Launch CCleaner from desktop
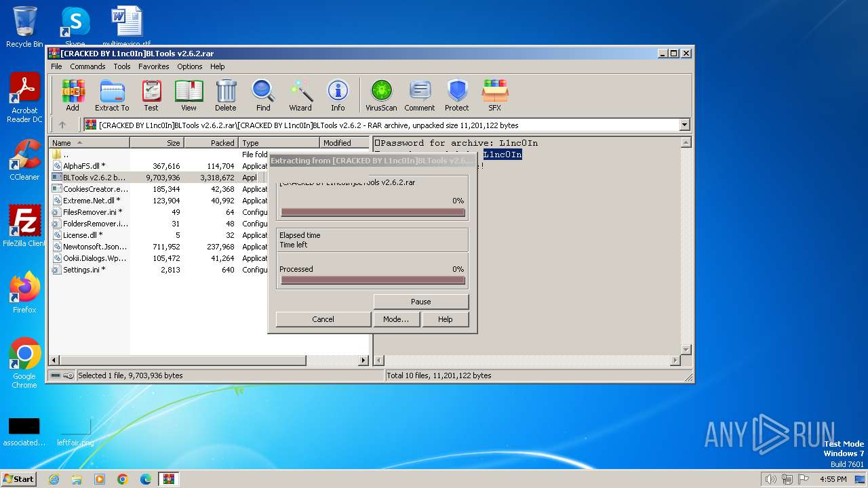The image size is (868, 488). pos(24,160)
